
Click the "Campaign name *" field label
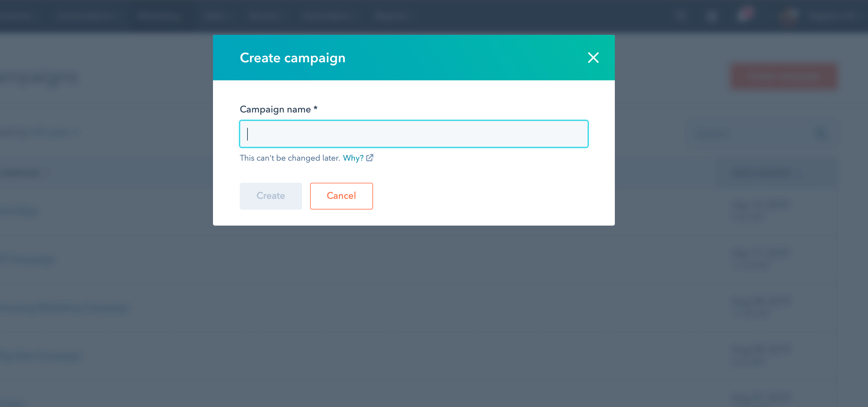click(x=278, y=109)
